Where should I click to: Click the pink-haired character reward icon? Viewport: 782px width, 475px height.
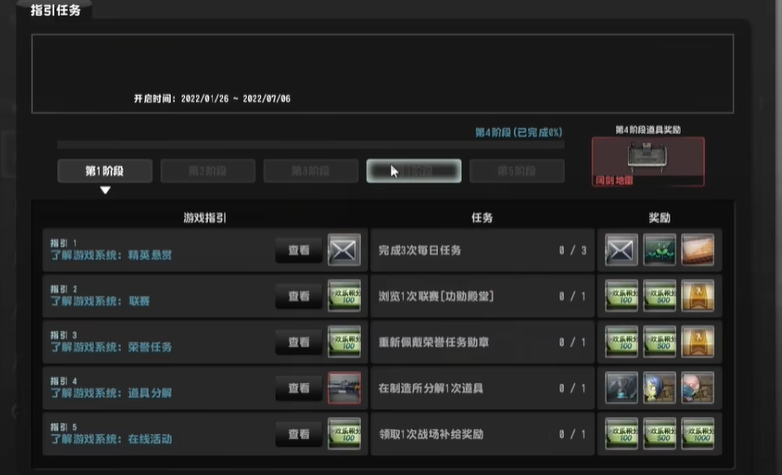[x=698, y=387]
